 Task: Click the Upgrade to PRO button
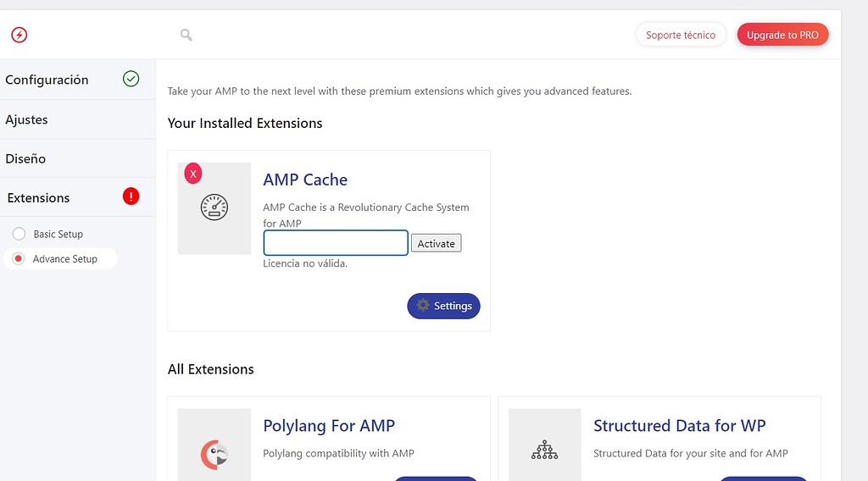782,35
